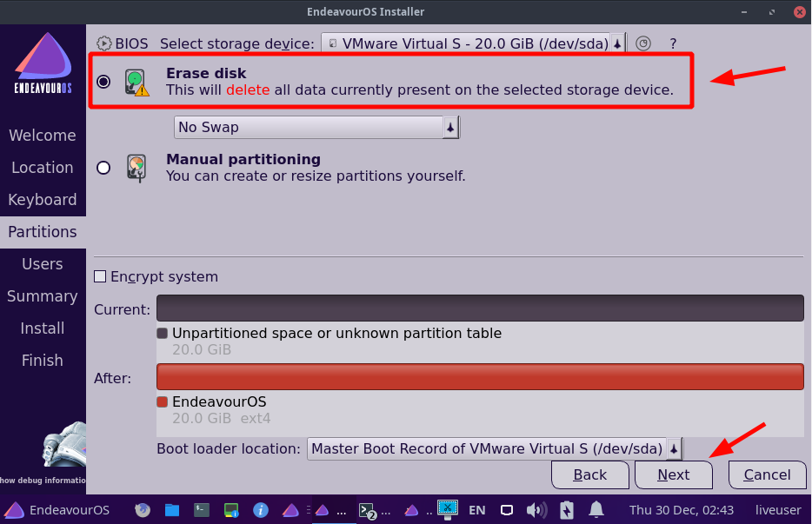Click the volume speaker tray icon
The height and width of the screenshot is (524, 812).
coord(536,510)
